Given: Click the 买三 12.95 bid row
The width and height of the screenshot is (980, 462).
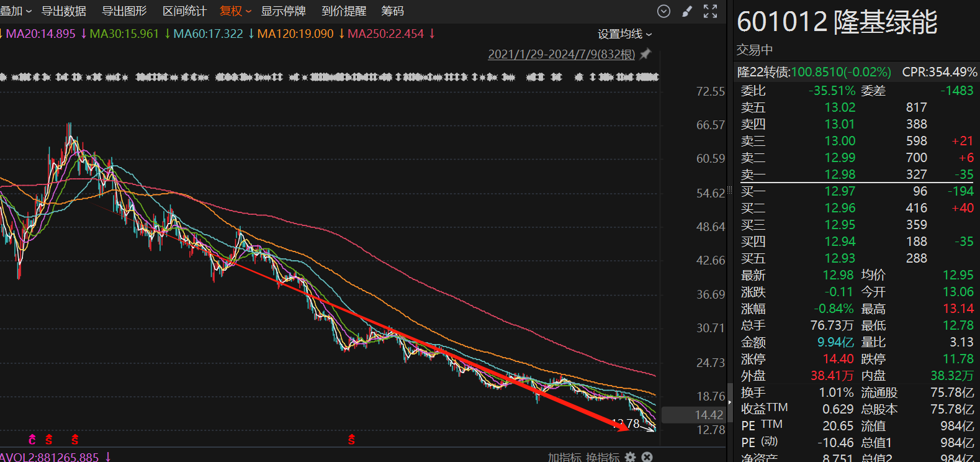Looking at the screenshot, I should pyautogui.click(x=856, y=225).
